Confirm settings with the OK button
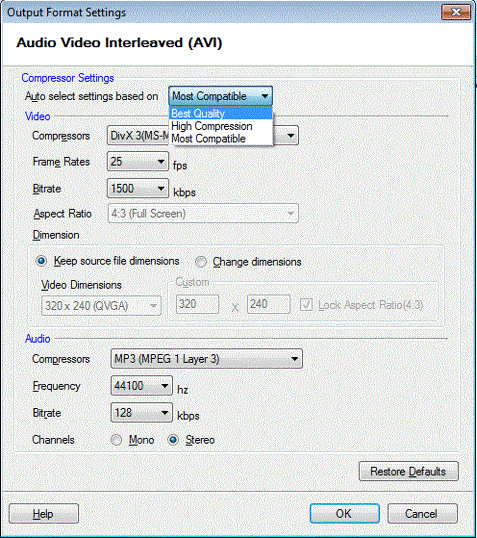Image resolution: width=477 pixels, height=538 pixels. click(x=345, y=514)
